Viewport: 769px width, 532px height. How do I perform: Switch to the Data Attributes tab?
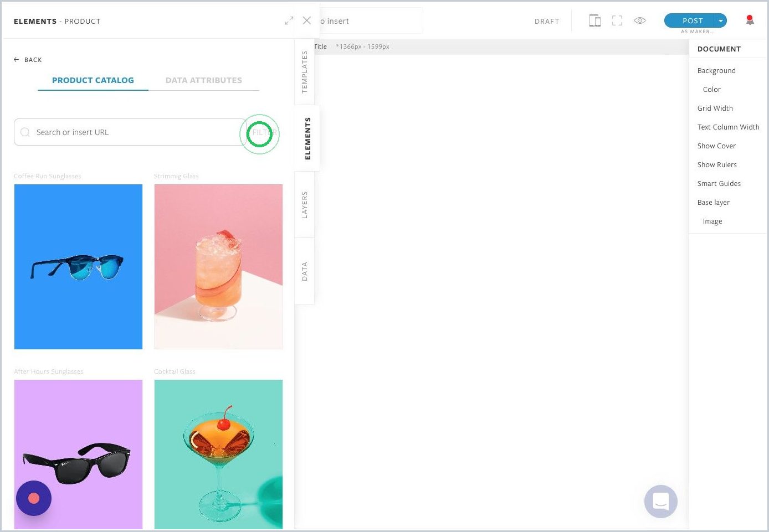click(204, 80)
